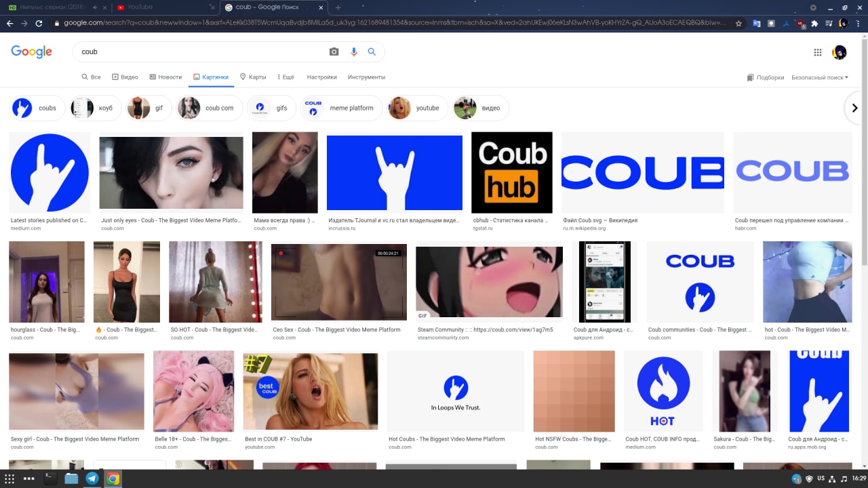Open the Google apps grid
Image resolution: width=868 pixels, height=488 pixels.
(x=818, y=52)
